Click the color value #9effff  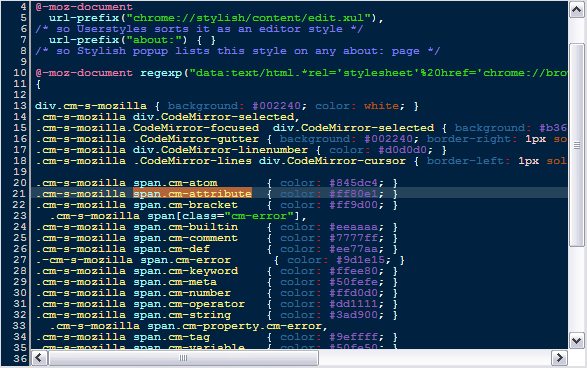point(353,337)
